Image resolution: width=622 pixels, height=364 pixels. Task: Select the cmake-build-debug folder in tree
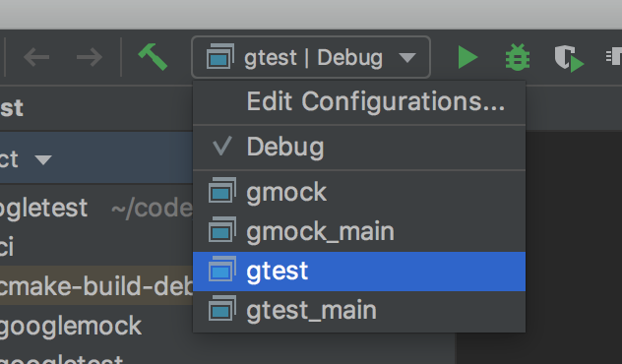pos(96,285)
